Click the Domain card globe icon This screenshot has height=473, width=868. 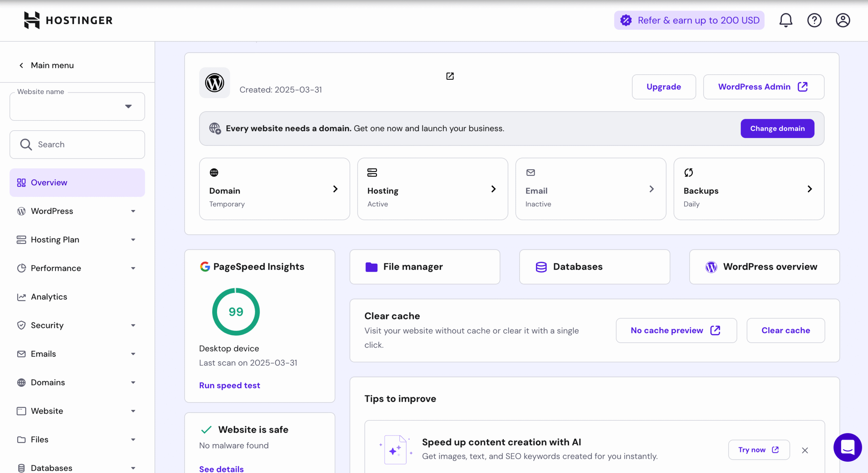(x=214, y=172)
